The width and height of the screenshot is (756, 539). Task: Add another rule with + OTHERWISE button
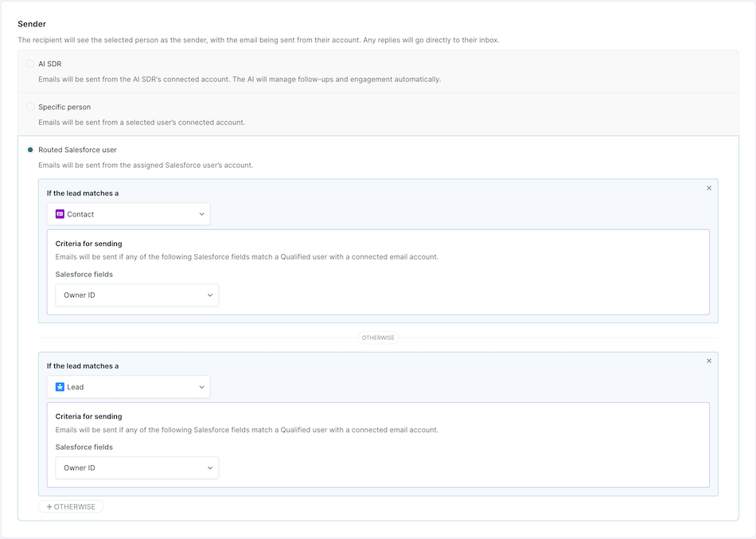tap(71, 506)
